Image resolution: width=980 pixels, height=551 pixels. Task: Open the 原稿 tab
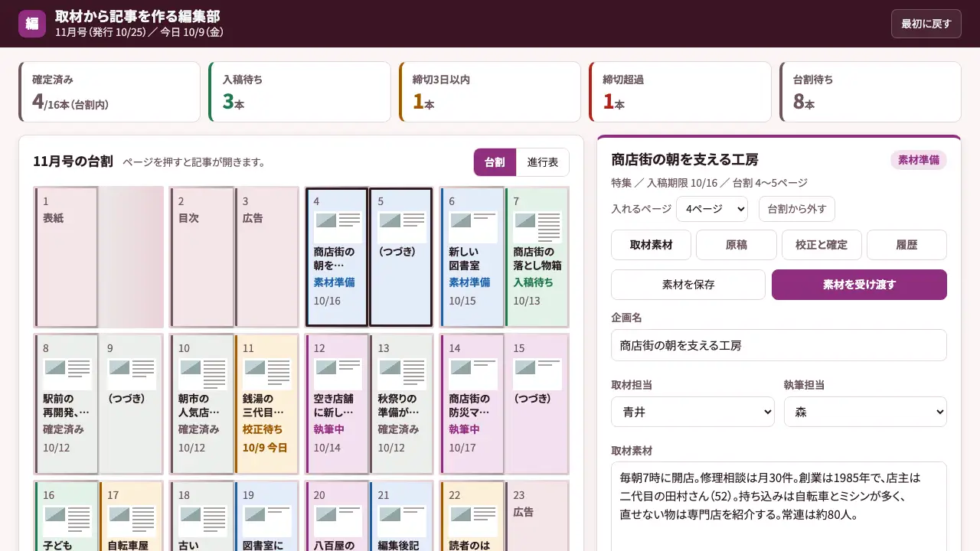tap(737, 245)
